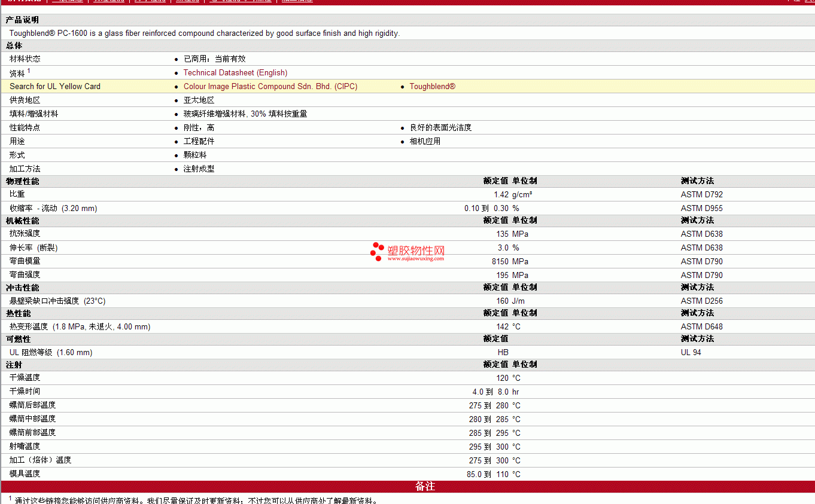Screen dimensions: 815x504
Task: Select the 填料/增强材料 row label
Action: point(34,114)
